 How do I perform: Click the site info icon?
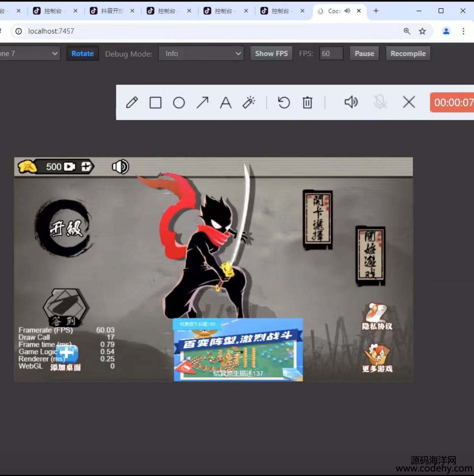(x=18, y=31)
